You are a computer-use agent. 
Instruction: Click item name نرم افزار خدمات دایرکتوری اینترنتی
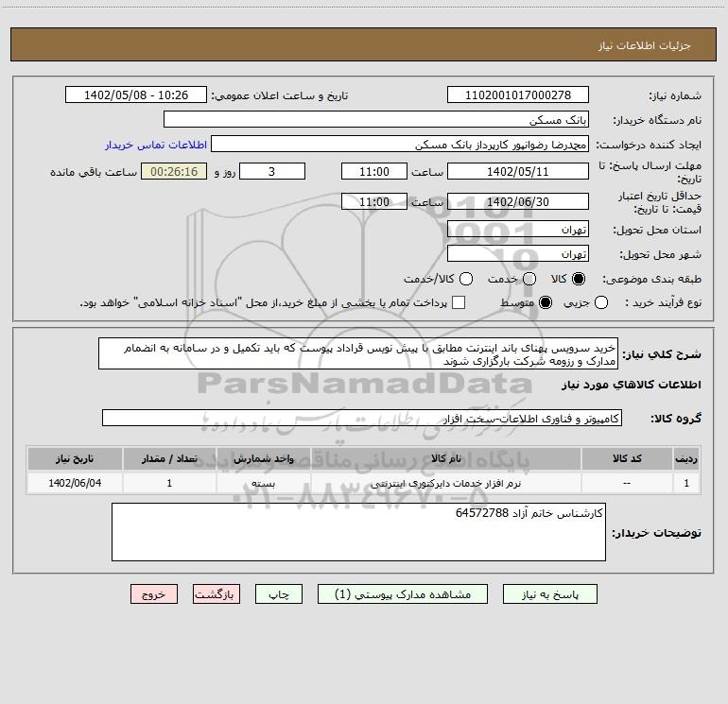tap(445, 484)
